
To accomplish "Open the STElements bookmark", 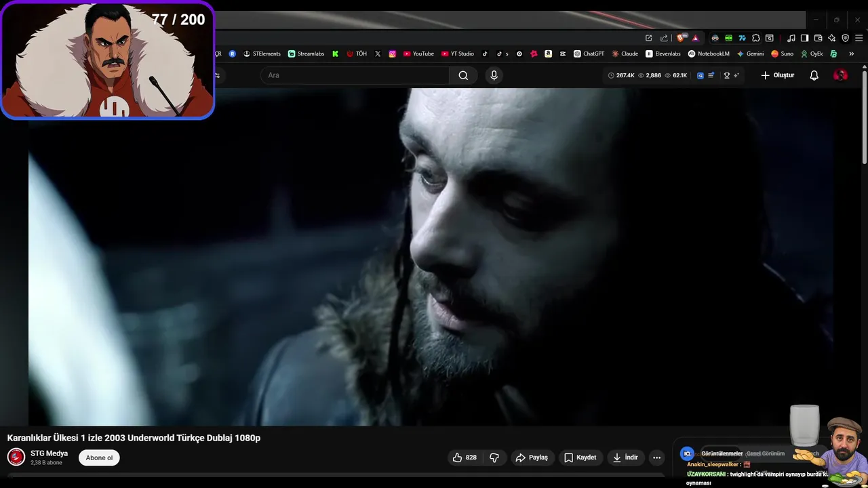I will (262, 54).
